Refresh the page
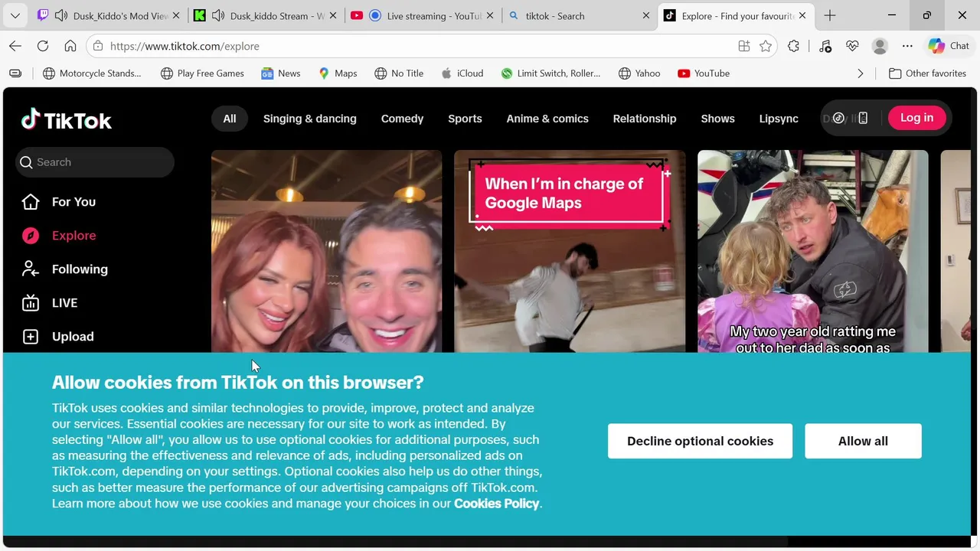The image size is (980, 551). click(x=43, y=46)
